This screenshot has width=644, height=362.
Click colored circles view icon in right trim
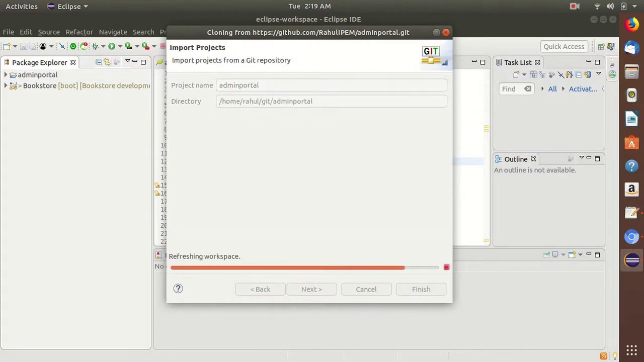pos(612,74)
